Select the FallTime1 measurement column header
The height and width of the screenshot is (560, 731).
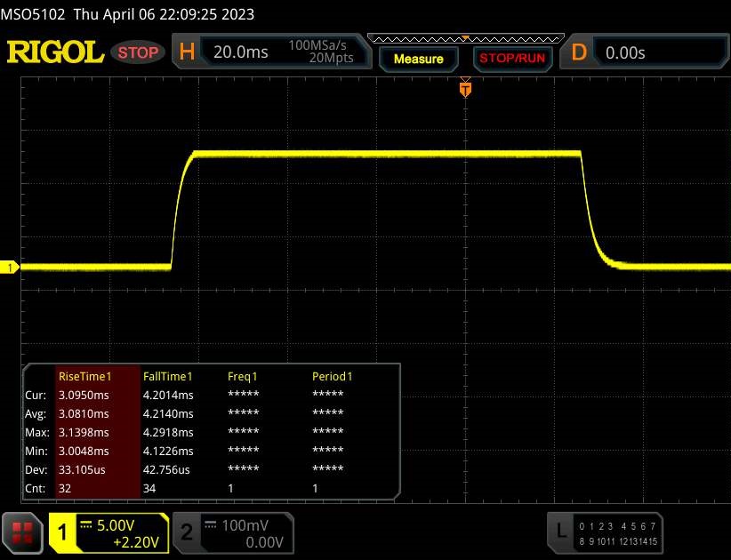coord(168,376)
